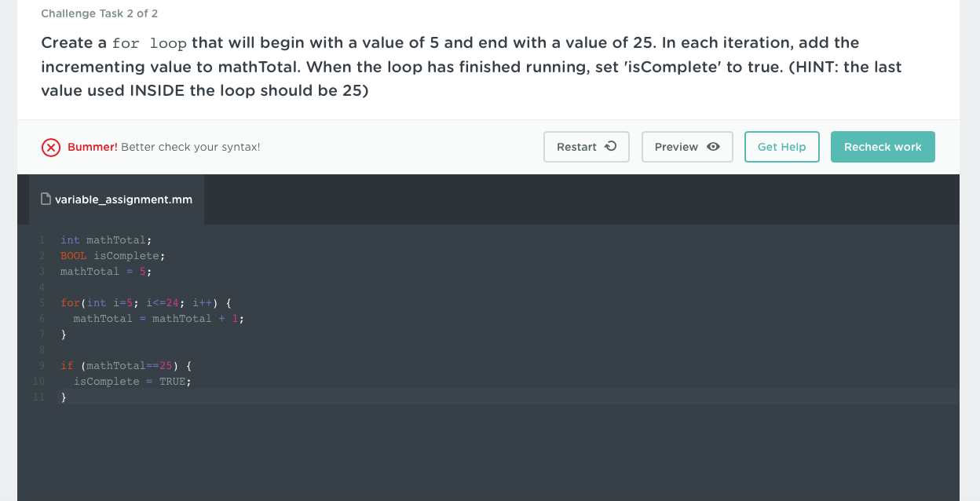Click line number 11 in the gutter
This screenshot has height=501, width=980.
pos(38,397)
